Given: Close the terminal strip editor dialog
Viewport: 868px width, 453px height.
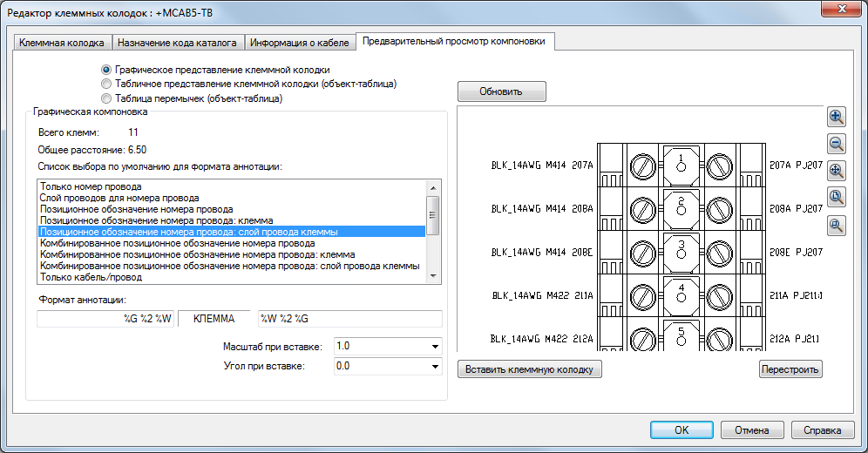Looking at the screenshot, I should [x=842, y=10].
